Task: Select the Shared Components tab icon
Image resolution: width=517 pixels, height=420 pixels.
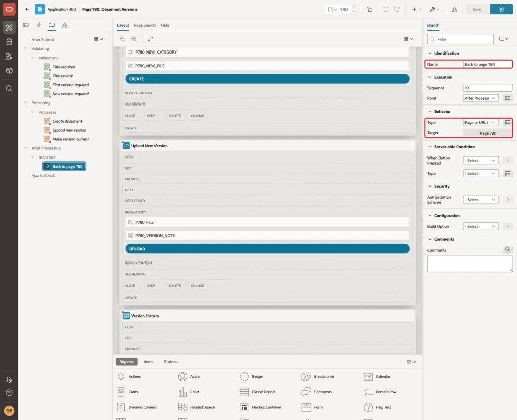Action: click(x=65, y=25)
